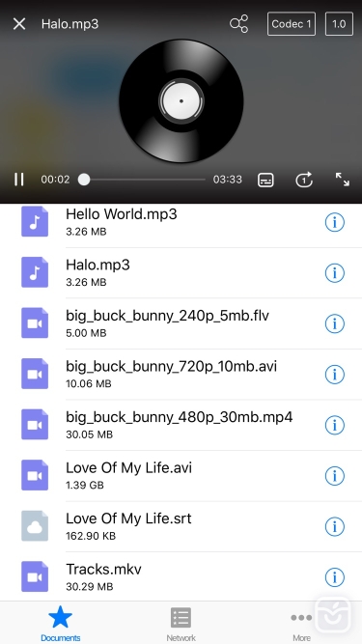Show info for Love Of My Life.avi
The width and height of the screenshot is (362, 644).
[x=335, y=476]
